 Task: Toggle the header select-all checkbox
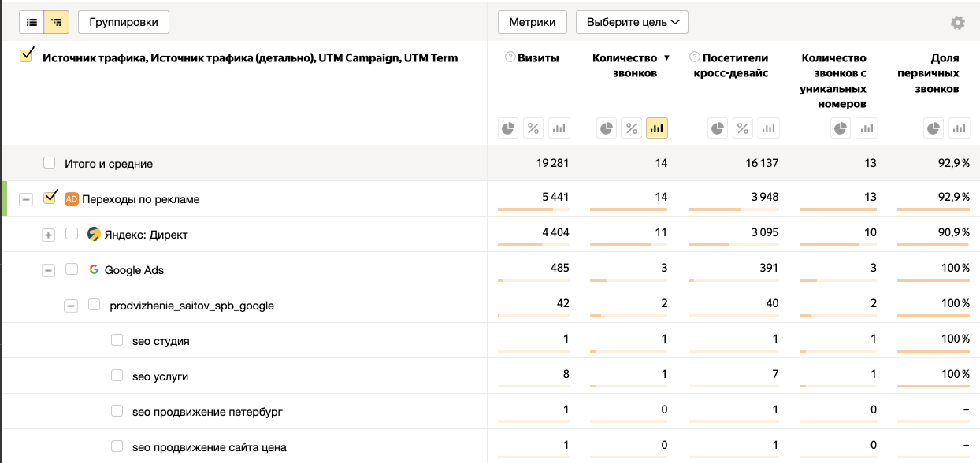pyautogui.click(x=26, y=55)
